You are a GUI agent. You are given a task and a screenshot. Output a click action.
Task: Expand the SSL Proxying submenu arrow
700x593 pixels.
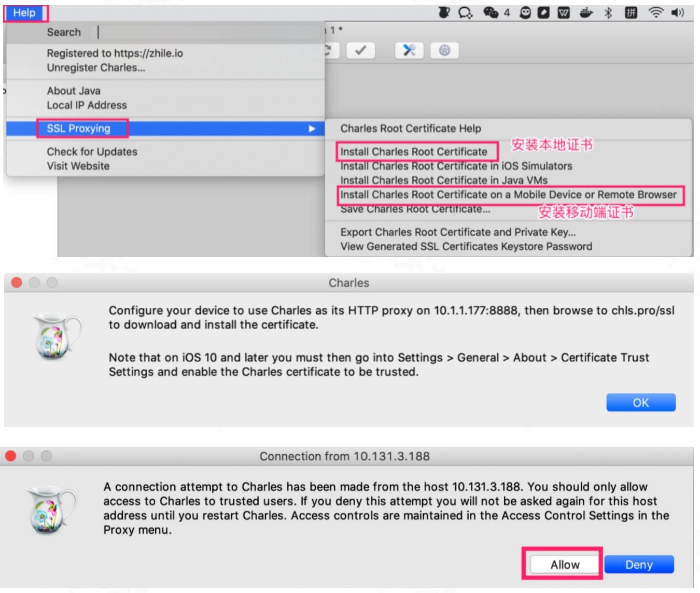click(x=312, y=129)
